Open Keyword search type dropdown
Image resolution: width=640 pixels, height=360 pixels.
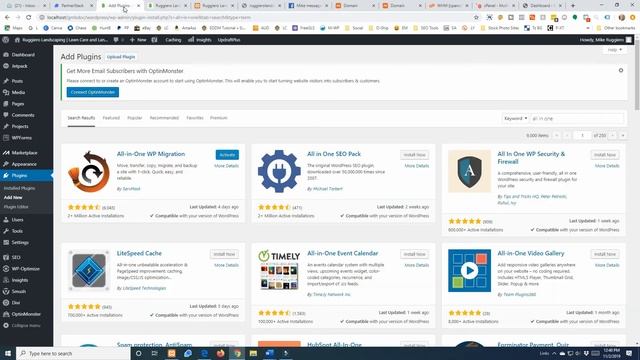point(515,118)
